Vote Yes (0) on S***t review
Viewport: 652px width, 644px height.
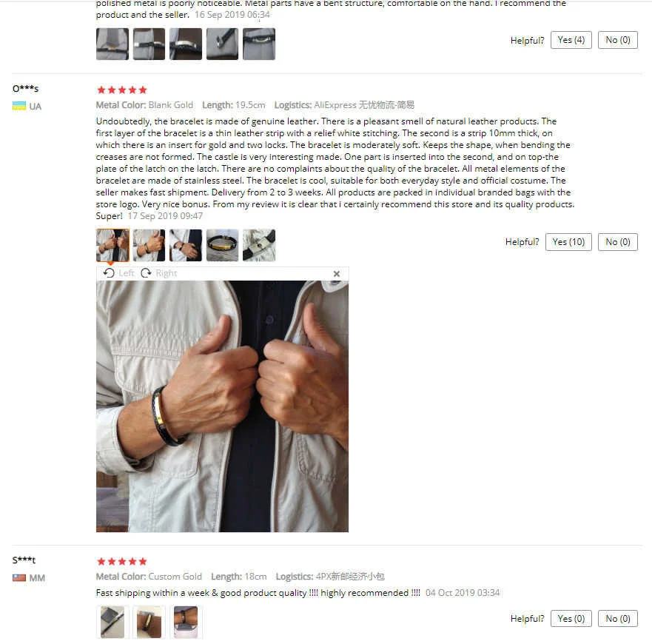pyautogui.click(x=571, y=619)
